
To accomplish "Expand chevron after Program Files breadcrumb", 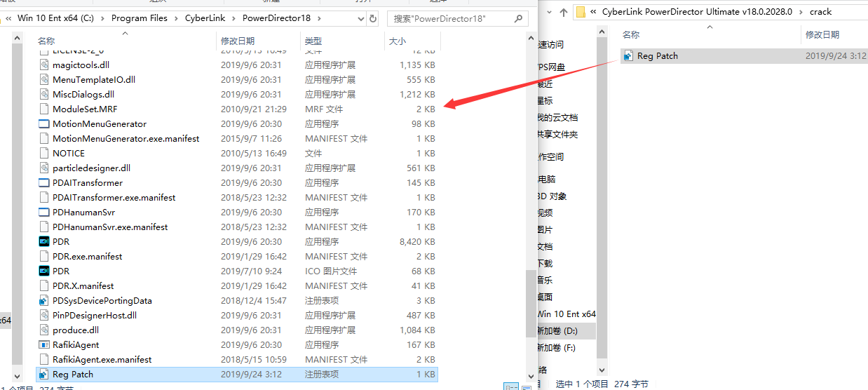I will click(x=177, y=18).
